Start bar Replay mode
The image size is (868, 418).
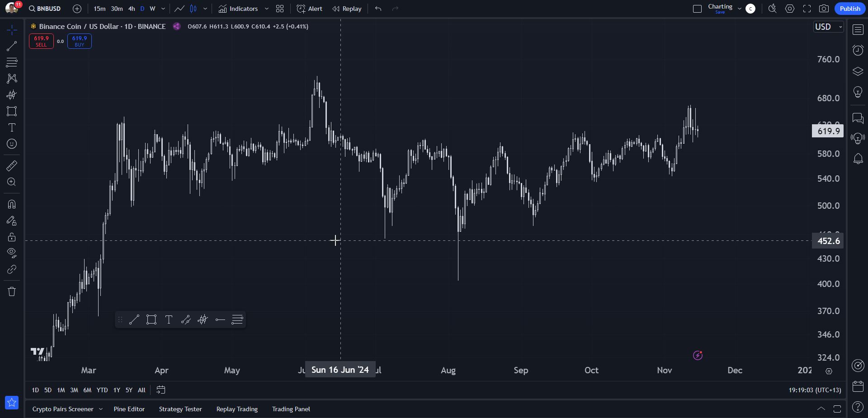[x=347, y=9]
